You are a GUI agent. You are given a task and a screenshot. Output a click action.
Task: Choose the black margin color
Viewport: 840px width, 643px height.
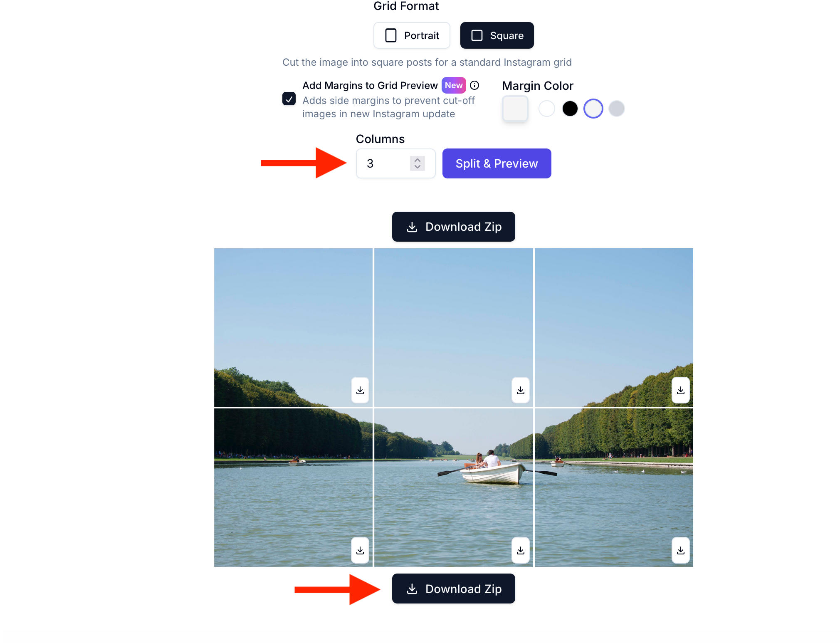tap(570, 109)
